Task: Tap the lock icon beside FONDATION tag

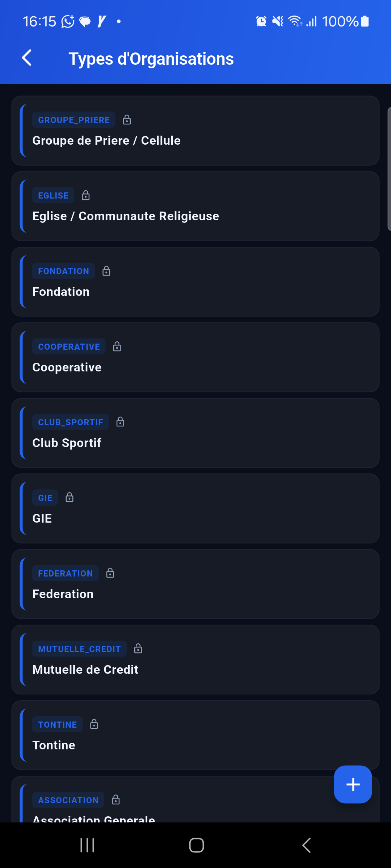Action: point(106,271)
